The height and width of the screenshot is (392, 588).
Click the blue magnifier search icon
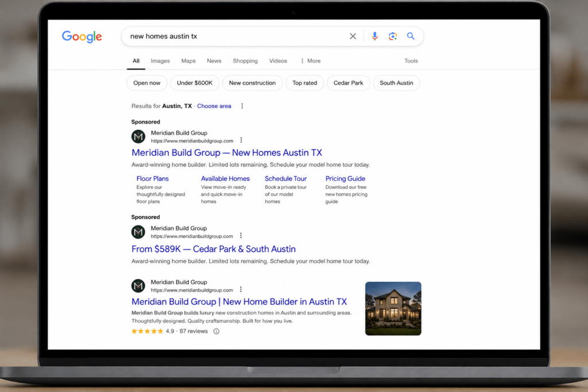point(411,36)
